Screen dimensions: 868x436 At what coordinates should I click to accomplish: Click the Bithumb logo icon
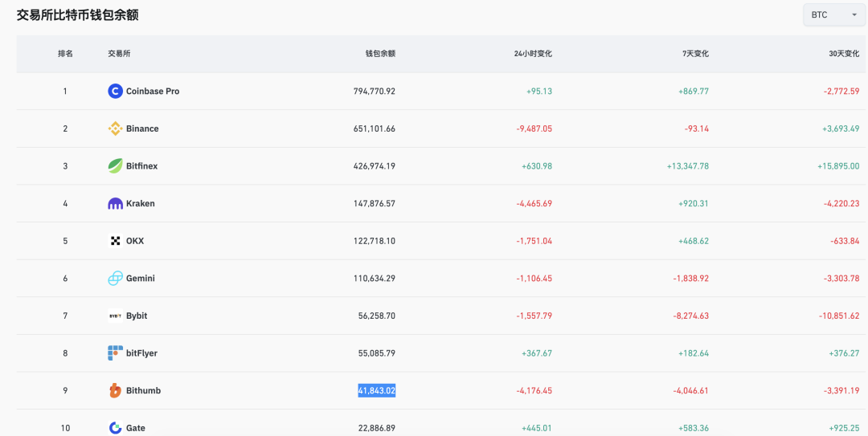(x=115, y=390)
